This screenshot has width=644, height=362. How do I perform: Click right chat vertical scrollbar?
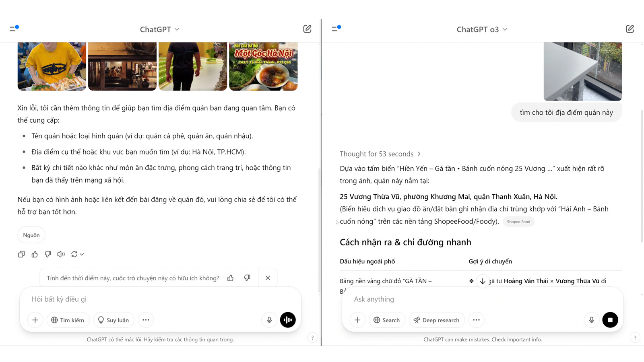tap(642, 176)
